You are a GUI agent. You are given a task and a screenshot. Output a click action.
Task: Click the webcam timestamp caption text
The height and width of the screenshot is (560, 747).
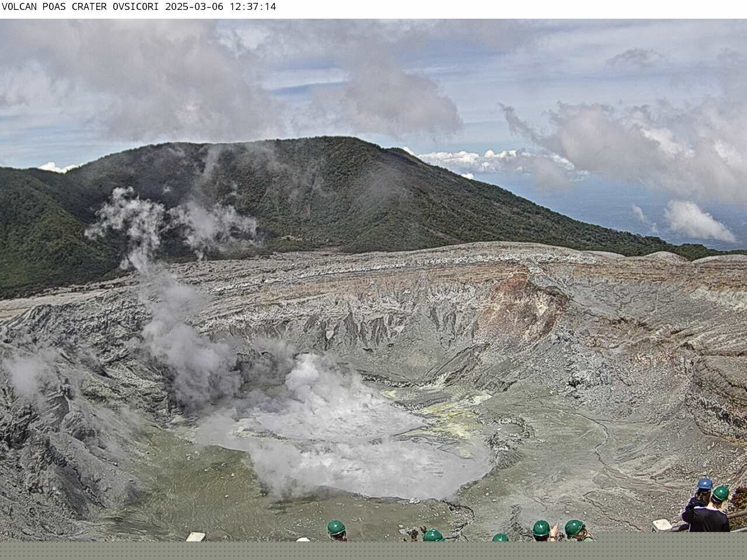[139, 7]
